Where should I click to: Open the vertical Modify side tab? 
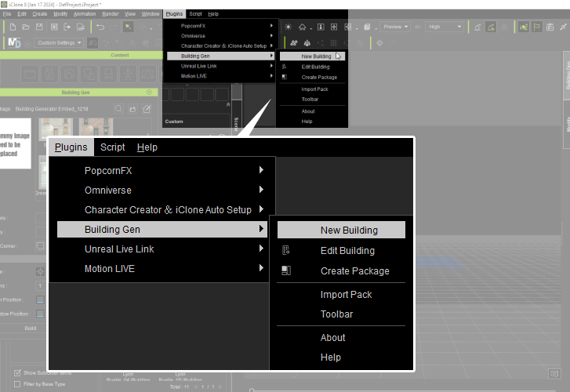point(567,124)
